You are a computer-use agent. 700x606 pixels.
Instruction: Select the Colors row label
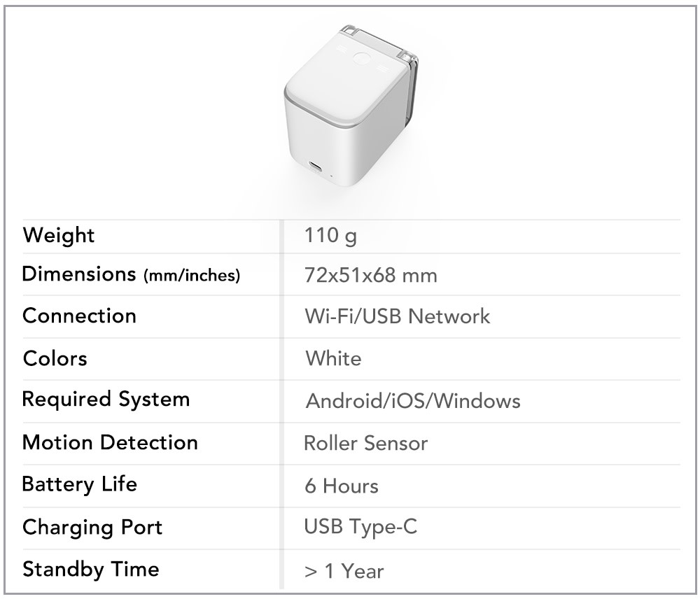coord(55,358)
